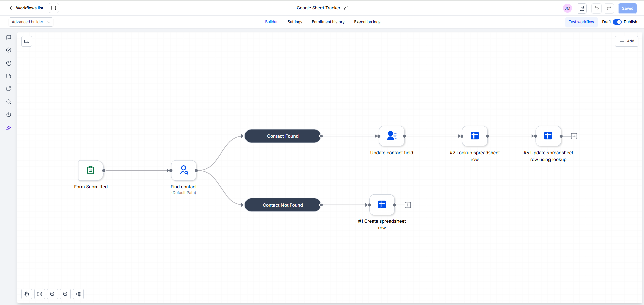Viewport: 644px width, 305px height.
Task: Open the AI sparkle icon in sidebar
Action: (9, 128)
